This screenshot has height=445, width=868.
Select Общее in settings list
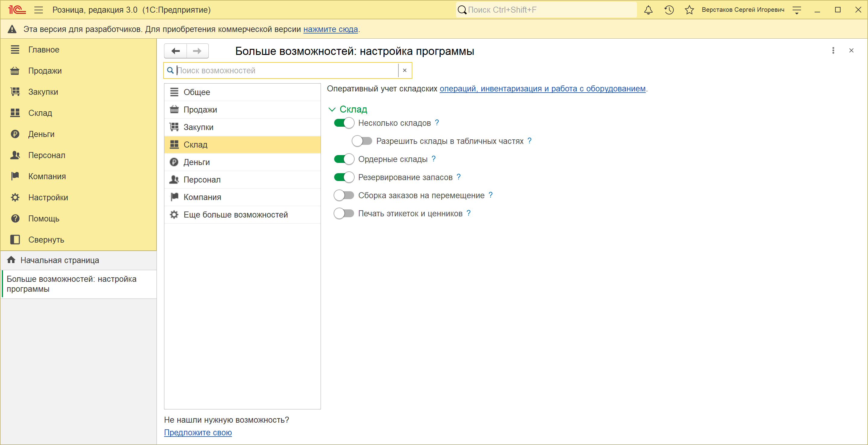(x=242, y=92)
